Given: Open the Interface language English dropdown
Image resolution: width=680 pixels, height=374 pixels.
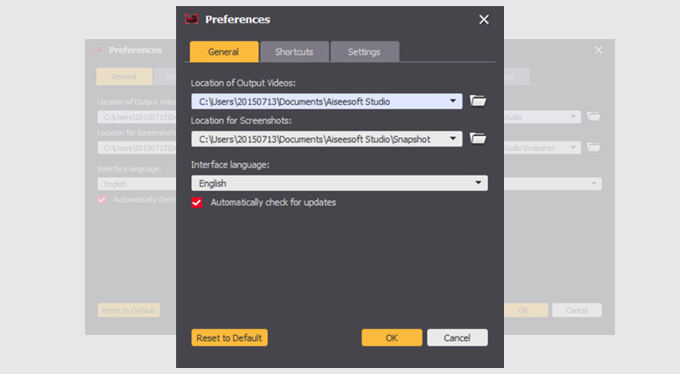Looking at the screenshot, I should 340,183.
